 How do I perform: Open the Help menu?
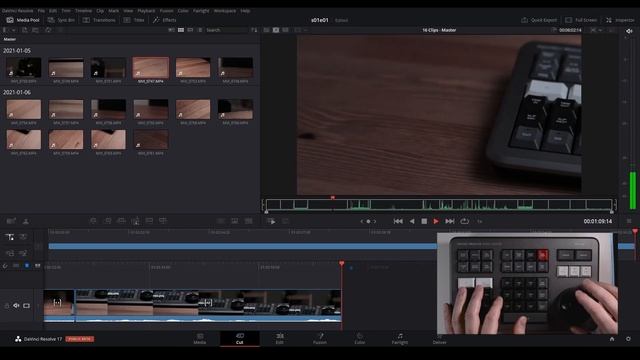click(245, 11)
